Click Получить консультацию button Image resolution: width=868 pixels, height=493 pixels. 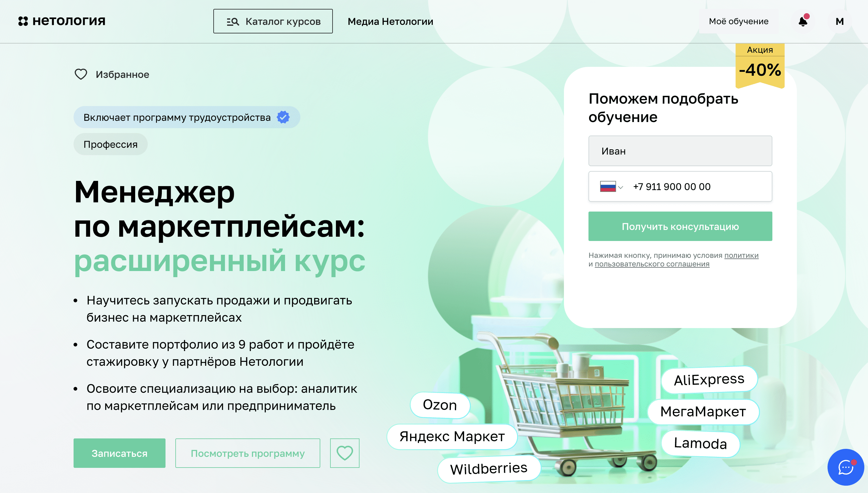(680, 226)
